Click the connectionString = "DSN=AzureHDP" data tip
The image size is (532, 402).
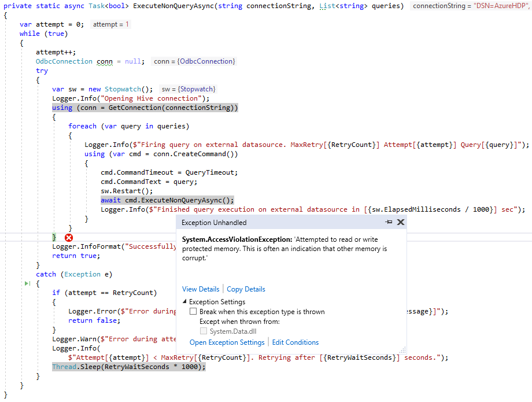tap(471, 6)
